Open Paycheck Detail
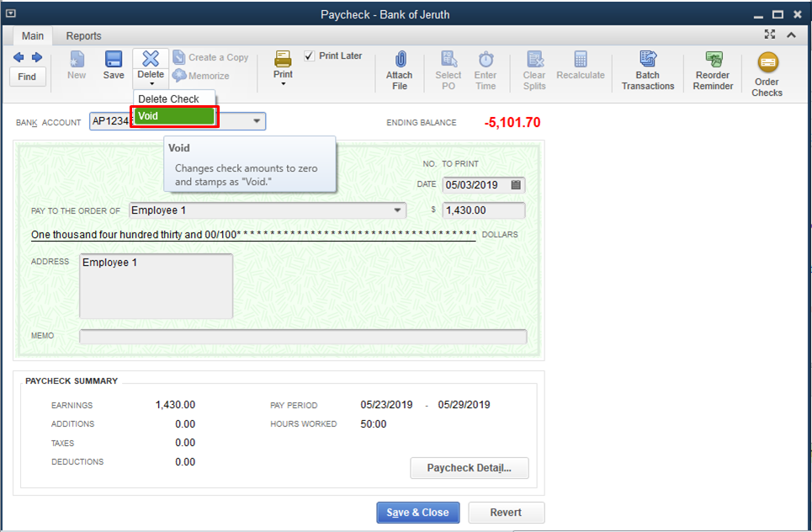Viewport: 812px width, 532px height. coord(470,468)
